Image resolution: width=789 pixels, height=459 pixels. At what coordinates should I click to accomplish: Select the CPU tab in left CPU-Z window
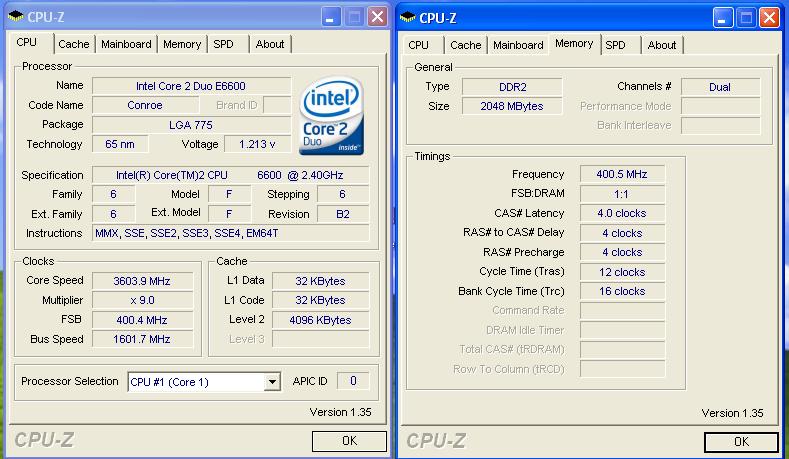click(x=27, y=42)
